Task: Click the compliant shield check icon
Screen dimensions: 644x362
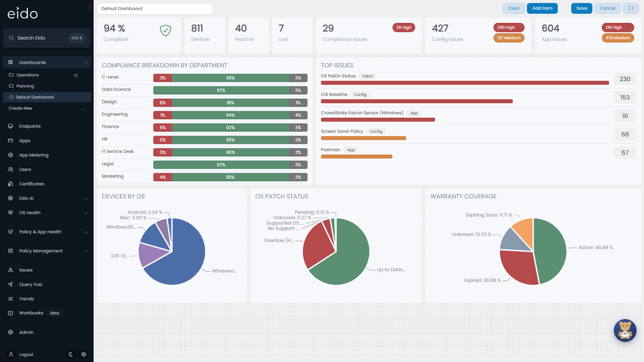Action: tap(165, 31)
